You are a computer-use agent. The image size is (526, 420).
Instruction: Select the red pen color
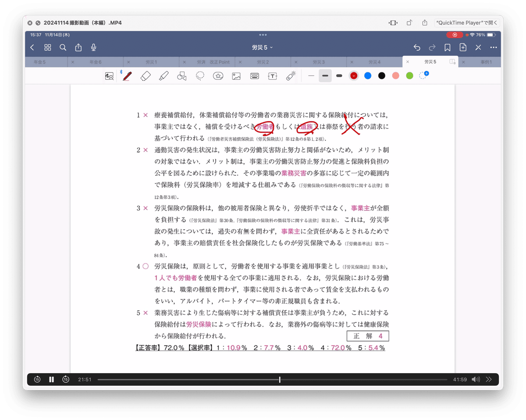coord(354,76)
